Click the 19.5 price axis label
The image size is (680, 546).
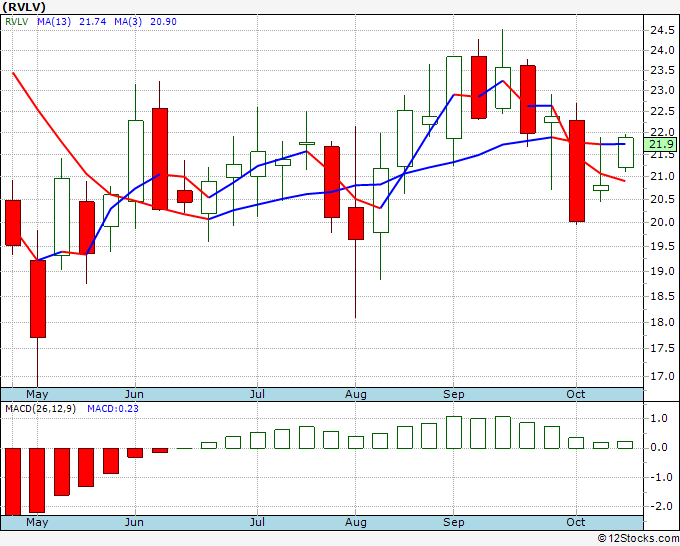[662, 246]
